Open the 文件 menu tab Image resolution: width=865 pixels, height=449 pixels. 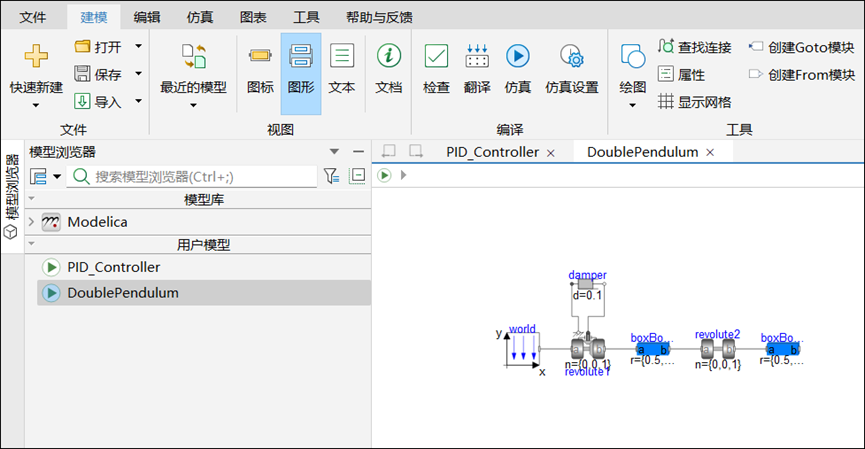coord(33,17)
